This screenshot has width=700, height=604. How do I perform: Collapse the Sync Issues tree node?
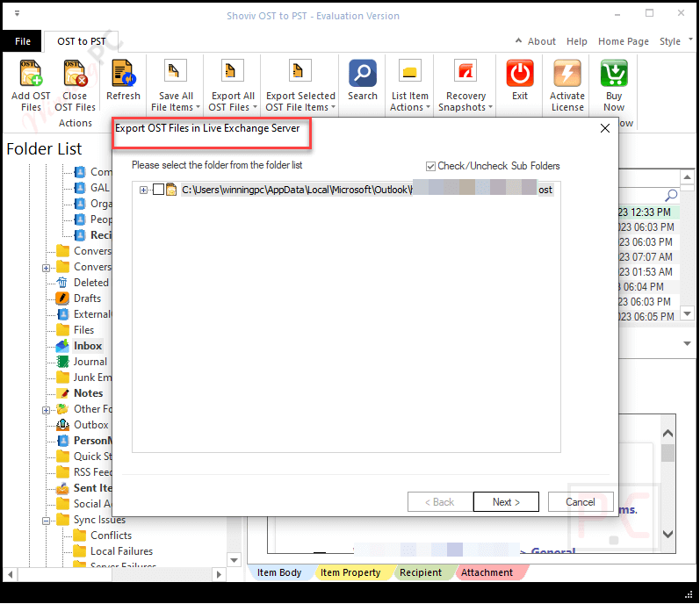(46, 521)
